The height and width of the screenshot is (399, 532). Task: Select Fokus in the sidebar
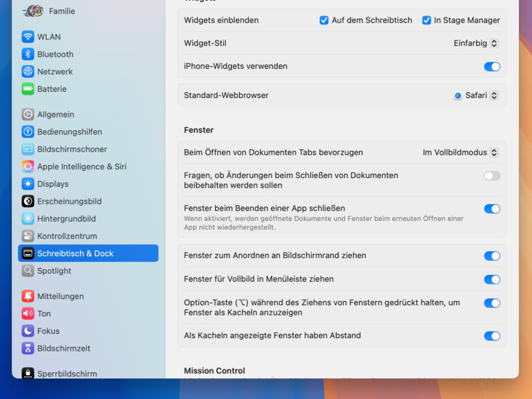coord(88,331)
